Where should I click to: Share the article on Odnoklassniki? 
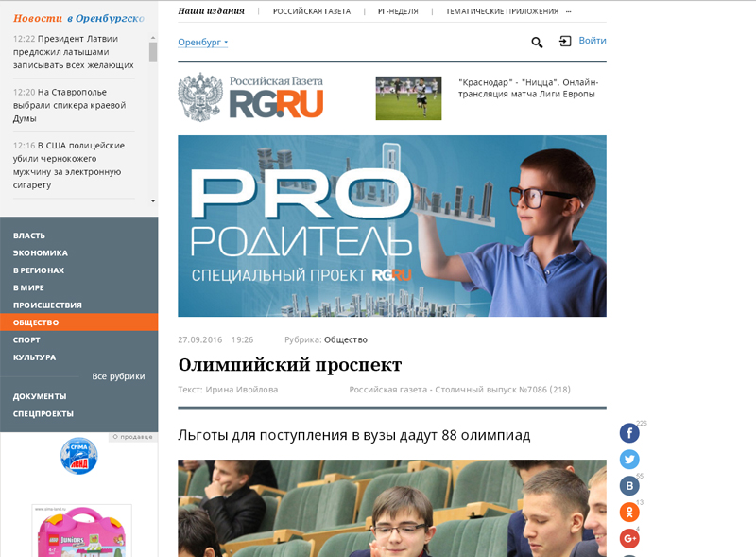coord(629,513)
